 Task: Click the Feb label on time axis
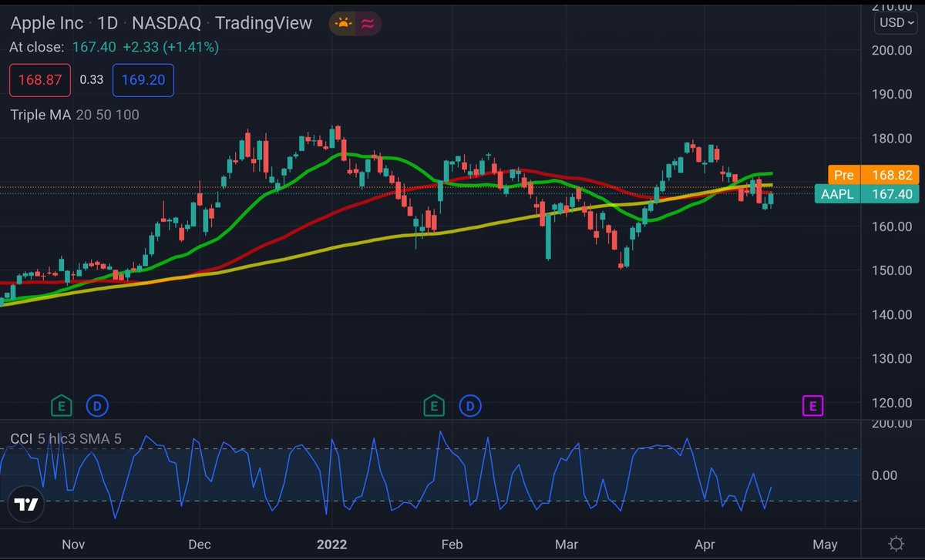coord(451,545)
